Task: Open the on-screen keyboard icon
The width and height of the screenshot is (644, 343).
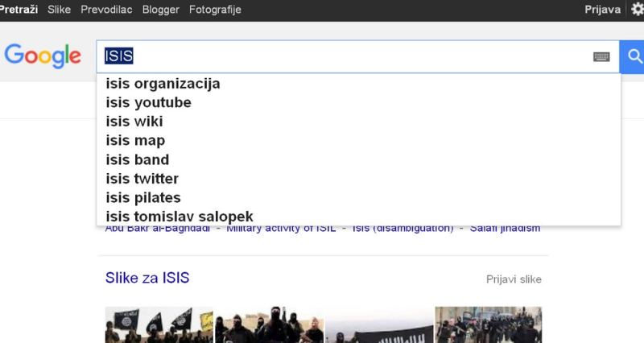Action: tap(601, 56)
